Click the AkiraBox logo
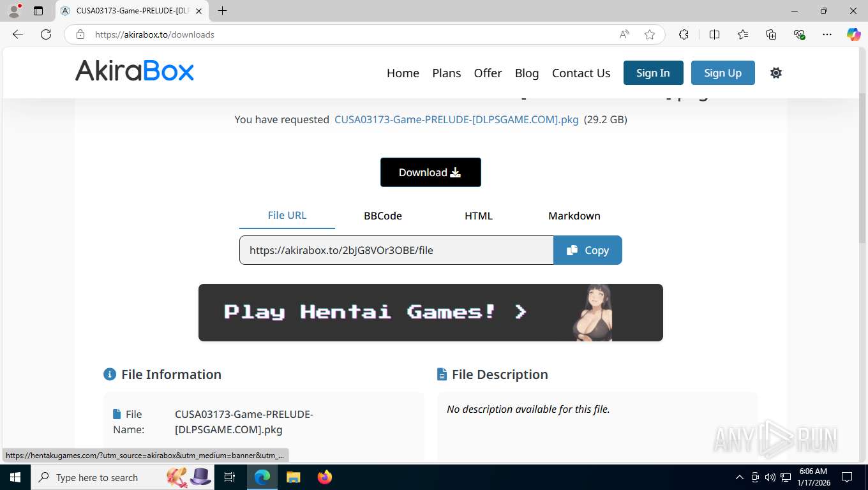Screen dimensions: 868x490 tap(135, 71)
